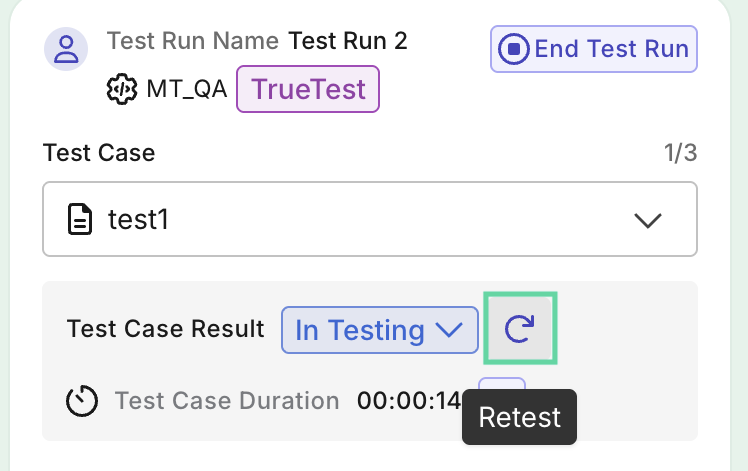
Task: Expand the test case selector chevron arrow
Action: coord(649,220)
